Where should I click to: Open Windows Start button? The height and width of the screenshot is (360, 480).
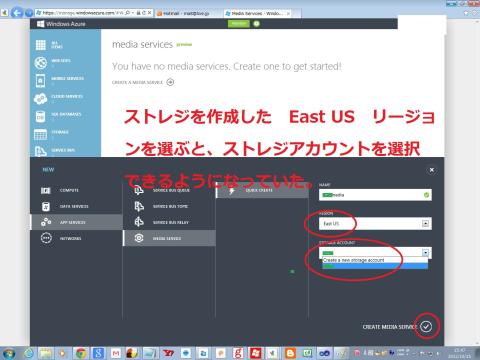(9, 353)
